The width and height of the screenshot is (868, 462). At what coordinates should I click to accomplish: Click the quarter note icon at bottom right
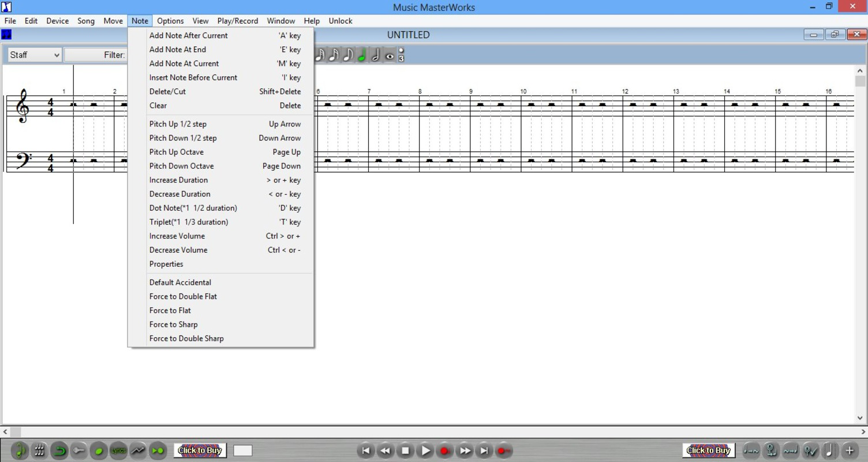click(829, 450)
